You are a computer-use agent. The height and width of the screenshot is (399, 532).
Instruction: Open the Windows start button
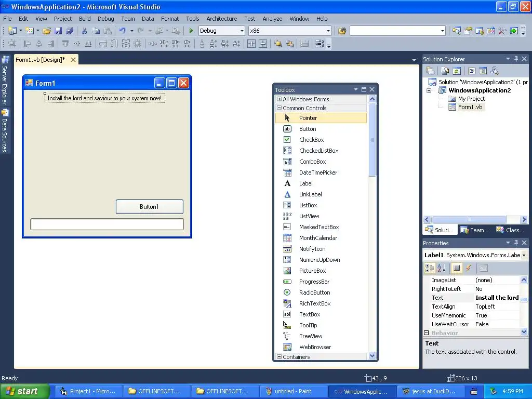pos(24,392)
